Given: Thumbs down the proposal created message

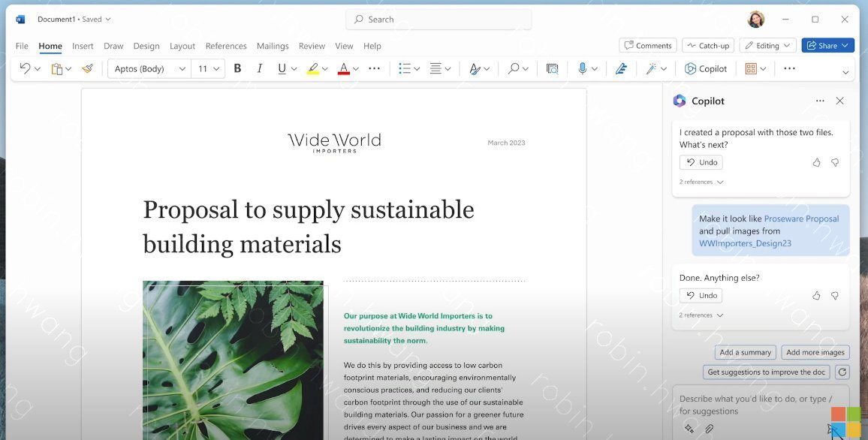Looking at the screenshot, I should (x=835, y=162).
